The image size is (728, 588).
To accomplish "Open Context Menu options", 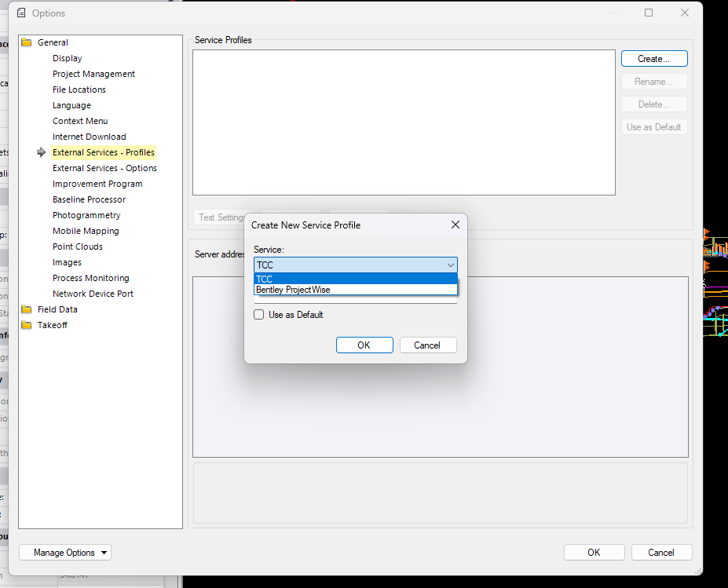I will pyautogui.click(x=80, y=121).
